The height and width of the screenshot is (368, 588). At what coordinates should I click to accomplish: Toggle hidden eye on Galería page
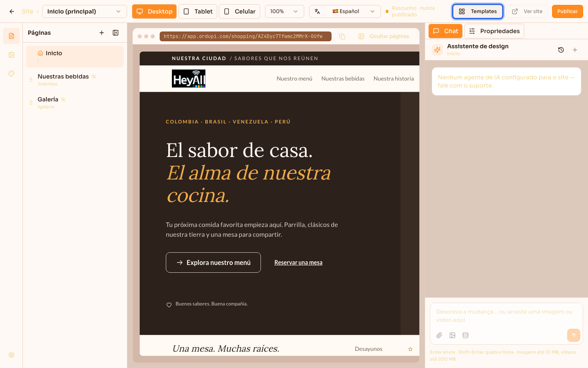[x=63, y=99]
